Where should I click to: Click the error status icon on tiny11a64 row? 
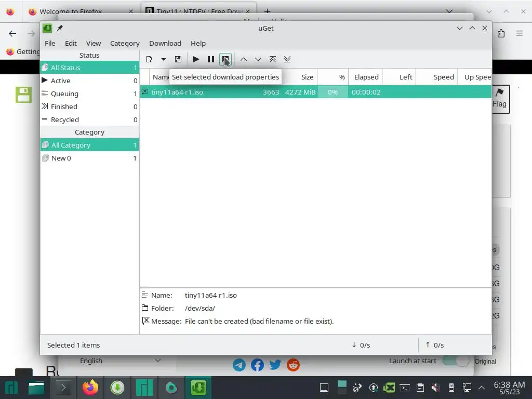[x=145, y=91]
